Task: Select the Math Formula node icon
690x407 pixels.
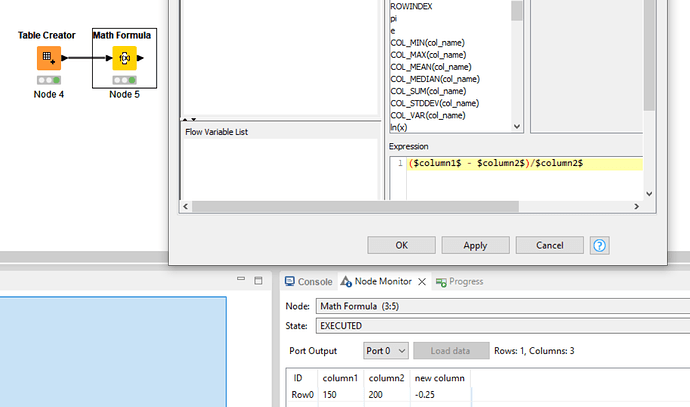Action: point(124,58)
